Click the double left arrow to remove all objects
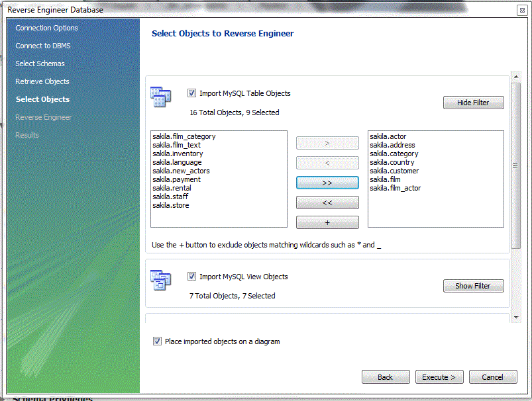 coord(327,202)
